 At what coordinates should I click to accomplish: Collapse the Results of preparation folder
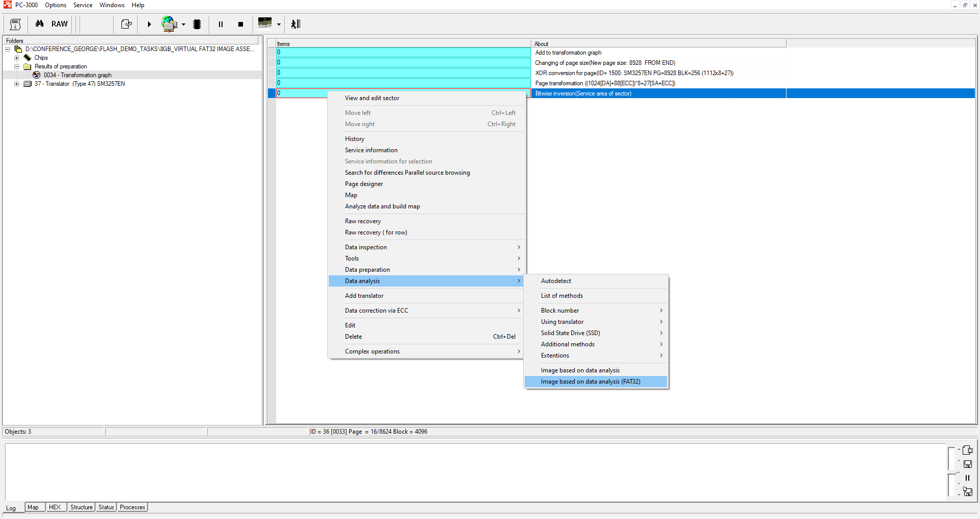click(x=17, y=66)
